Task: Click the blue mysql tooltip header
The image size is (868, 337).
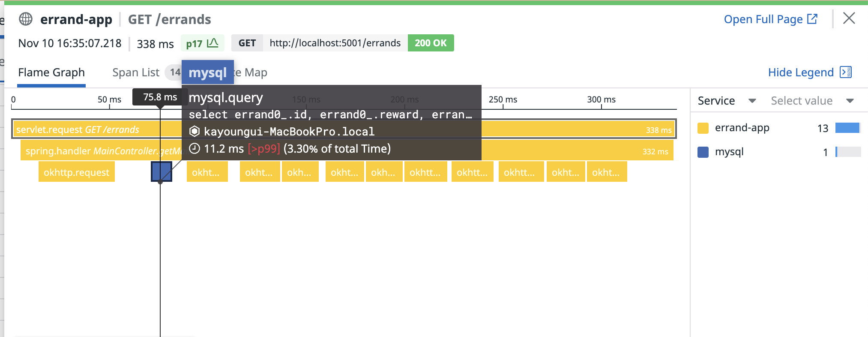Action: click(208, 72)
